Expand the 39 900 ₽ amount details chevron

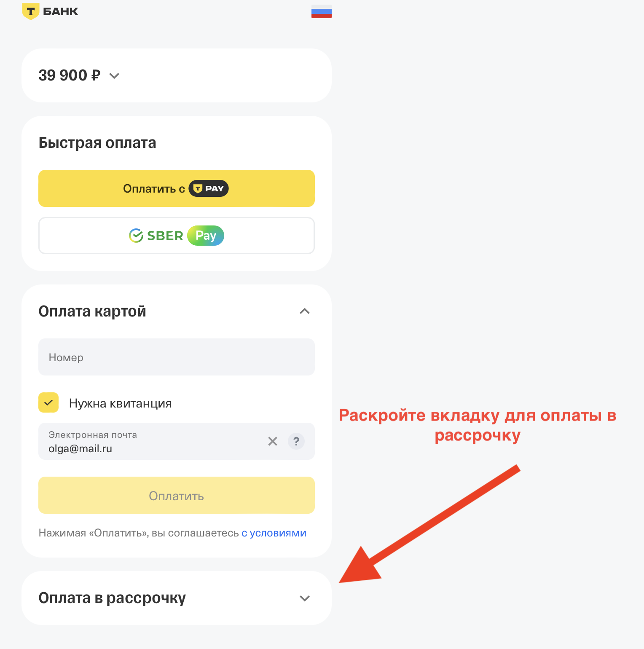[x=114, y=76]
